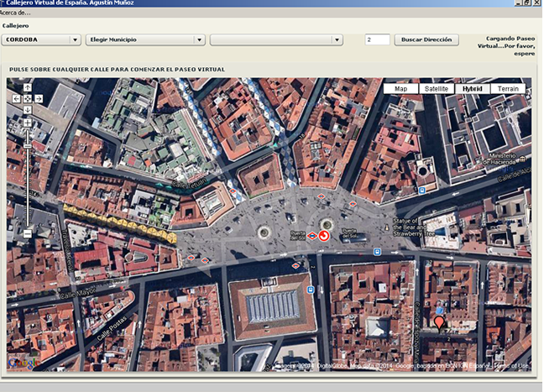Image resolution: width=544 pixels, height=392 pixels.
Task: Open the Terms of Use link
Action: coord(512,366)
